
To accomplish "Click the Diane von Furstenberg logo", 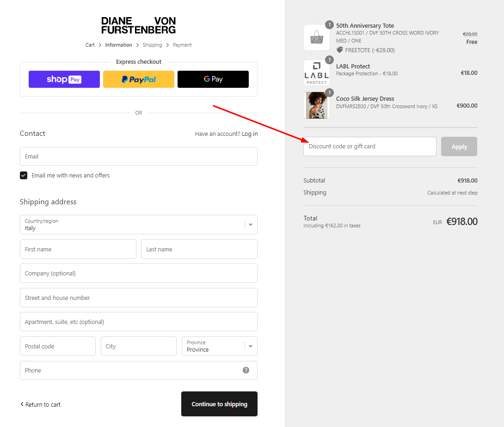I will [x=139, y=25].
